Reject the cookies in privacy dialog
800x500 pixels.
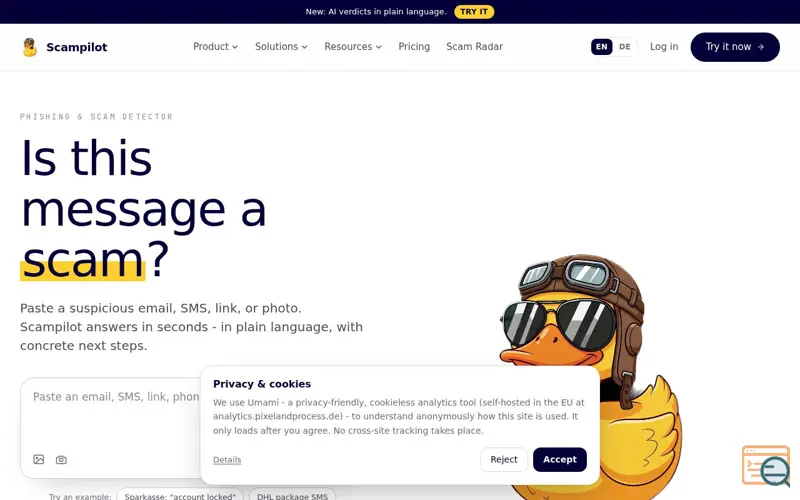coord(504,459)
